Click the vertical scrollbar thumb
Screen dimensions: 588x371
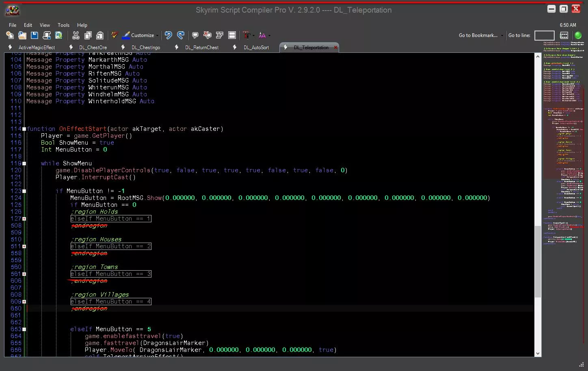pyautogui.click(x=538, y=262)
